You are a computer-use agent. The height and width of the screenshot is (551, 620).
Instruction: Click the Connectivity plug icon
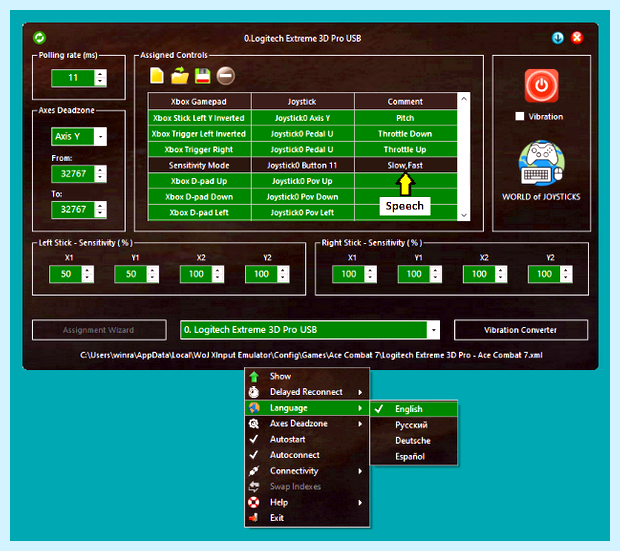[254, 471]
